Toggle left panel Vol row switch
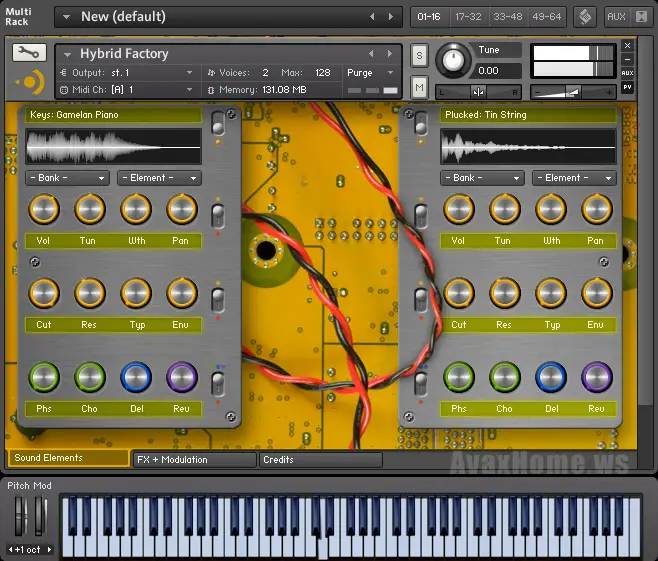The width and height of the screenshot is (658, 561). pyautogui.click(x=218, y=216)
